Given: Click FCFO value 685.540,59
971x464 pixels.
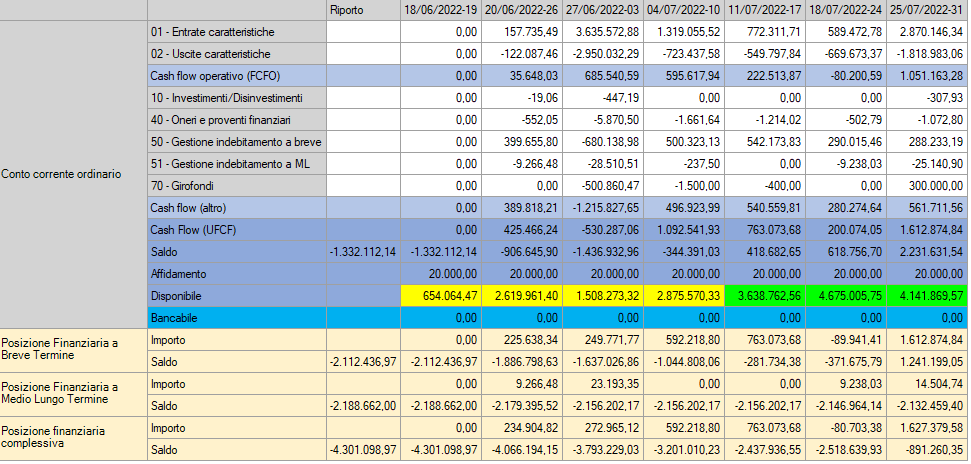Looking at the screenshot, I should (603, 76).
